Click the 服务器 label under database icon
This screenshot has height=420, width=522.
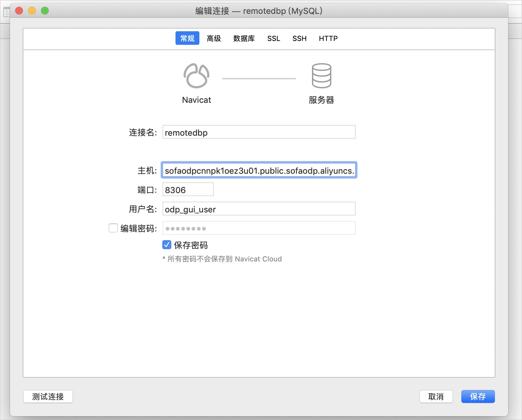[x=321, y=100]
